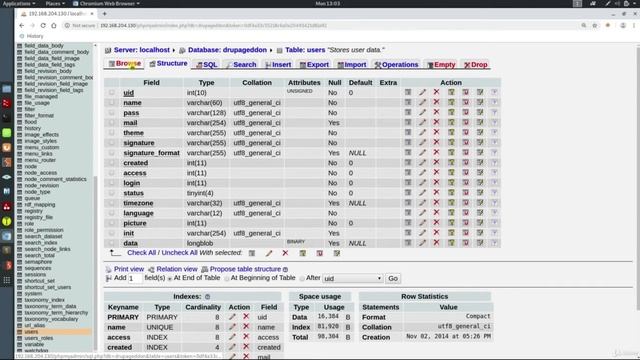Click Primary key icon in login row

451,182
